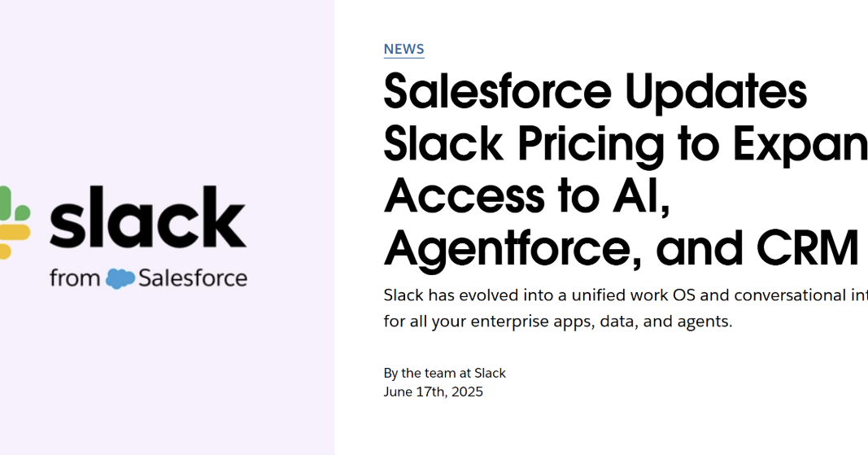Screen dimensions: 868x455
Task: Select the "from" text in the logo
Action: pos(75,278)
